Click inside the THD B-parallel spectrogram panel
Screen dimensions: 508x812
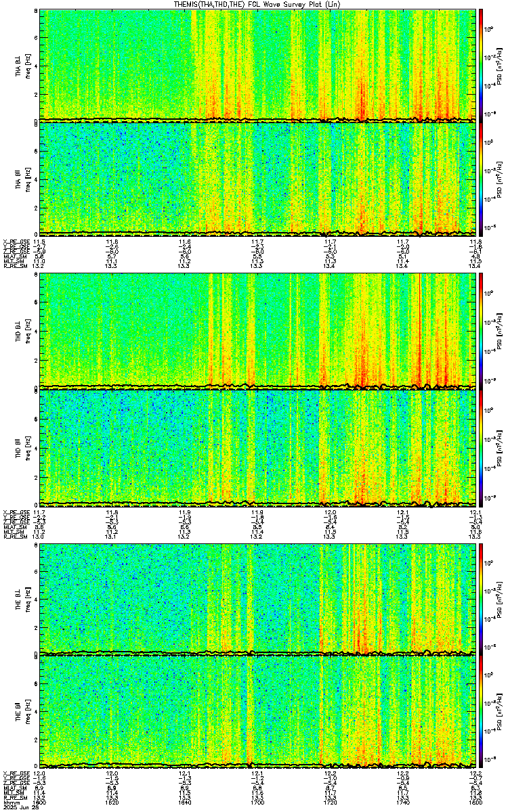click(257, 447)
